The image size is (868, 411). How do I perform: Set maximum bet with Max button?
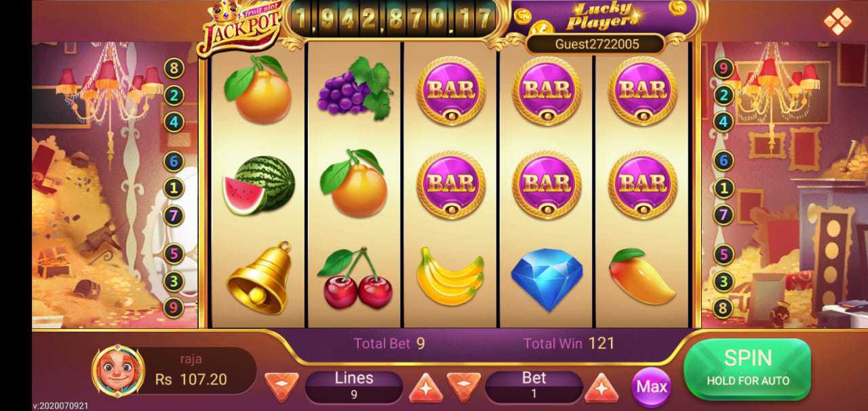coord(651,387)
